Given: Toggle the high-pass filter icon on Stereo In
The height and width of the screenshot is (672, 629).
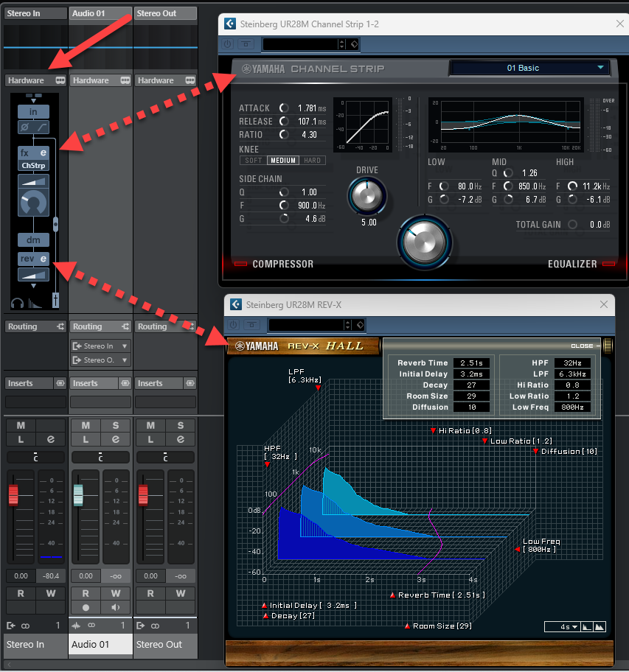Looking at the screenshot, I should pyautogui.click(x=41, y=127).
